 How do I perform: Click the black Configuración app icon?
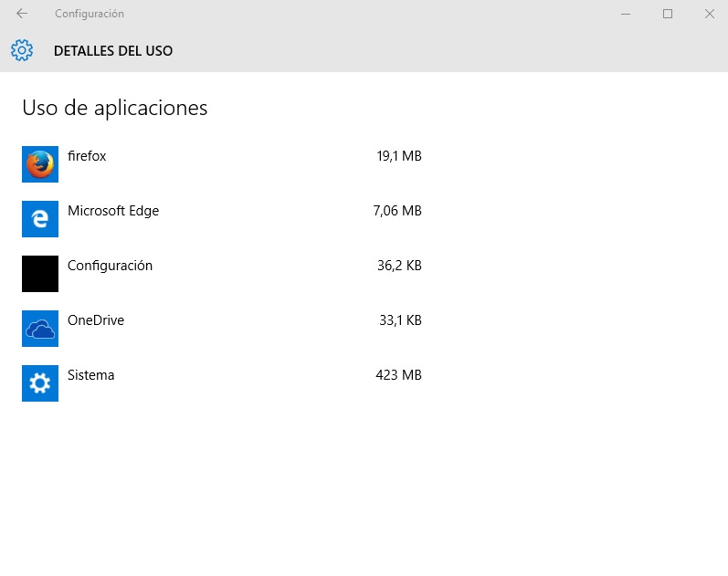40,274
